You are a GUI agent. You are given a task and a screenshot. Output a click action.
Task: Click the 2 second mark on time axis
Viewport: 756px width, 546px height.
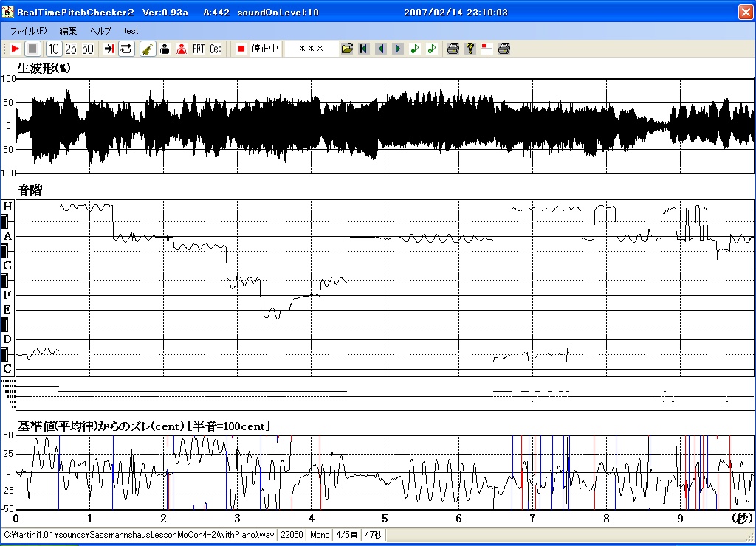tap(163, 519)
